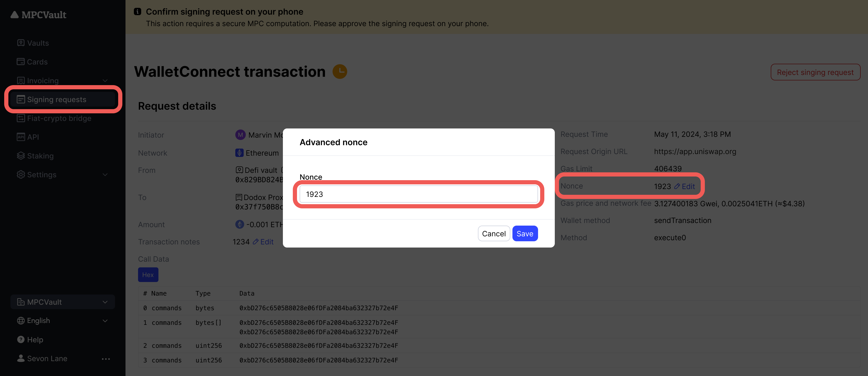Click the Staking layers icon
Viewport: 868px width, 376px height.
(x=21, y=156)
